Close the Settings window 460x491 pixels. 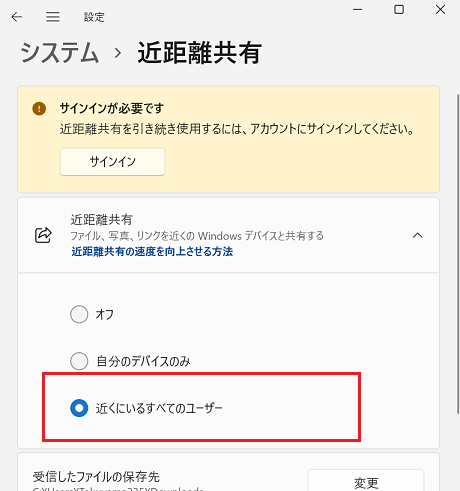440,10
